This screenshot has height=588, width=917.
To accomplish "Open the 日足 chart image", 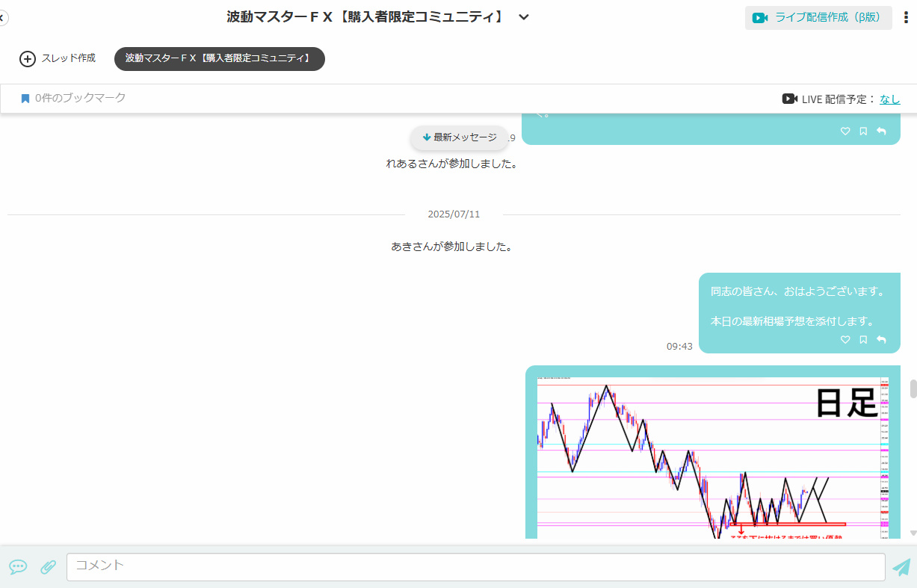I will pos(713,457).
